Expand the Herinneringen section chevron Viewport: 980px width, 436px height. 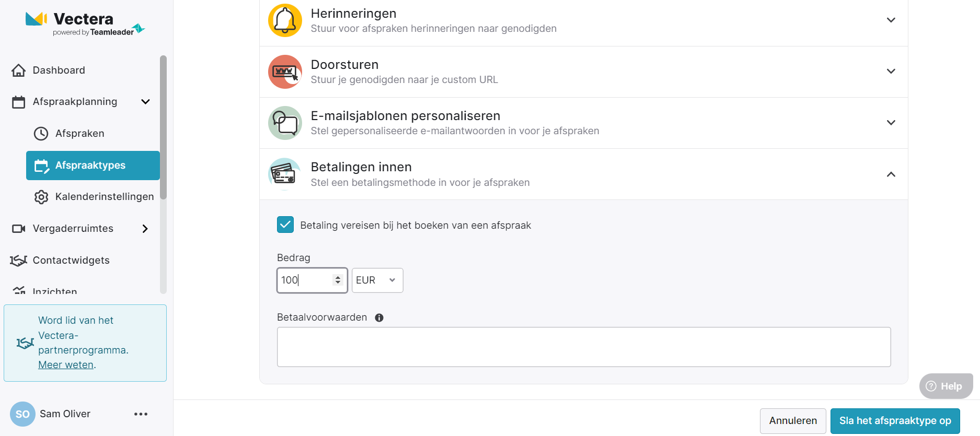point(891,20)
